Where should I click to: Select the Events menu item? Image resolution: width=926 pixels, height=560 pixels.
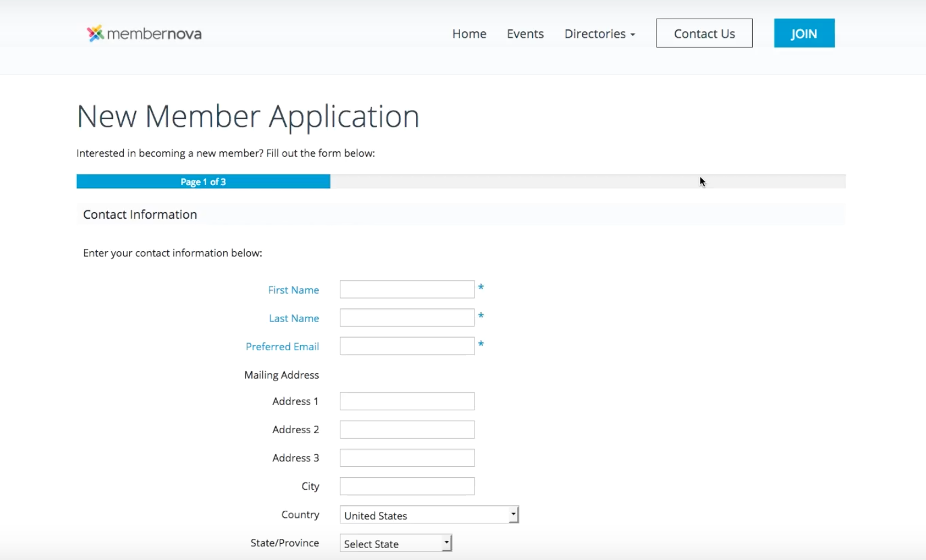point(525,34)
